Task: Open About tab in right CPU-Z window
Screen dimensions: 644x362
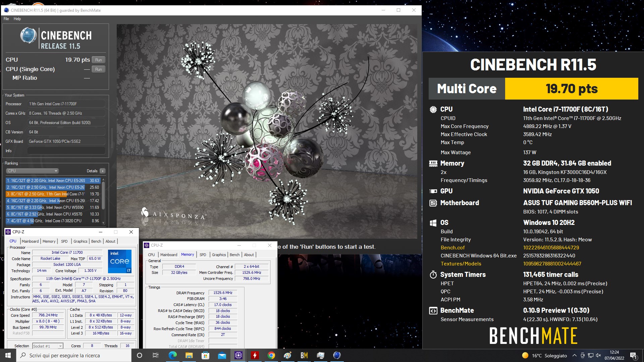Action: pos(249,255)
